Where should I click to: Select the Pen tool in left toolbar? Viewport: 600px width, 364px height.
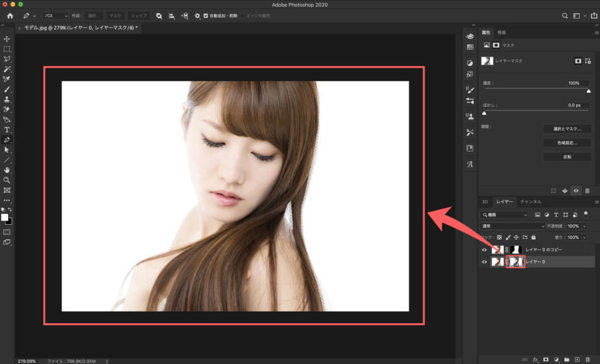tap(6, 140)
